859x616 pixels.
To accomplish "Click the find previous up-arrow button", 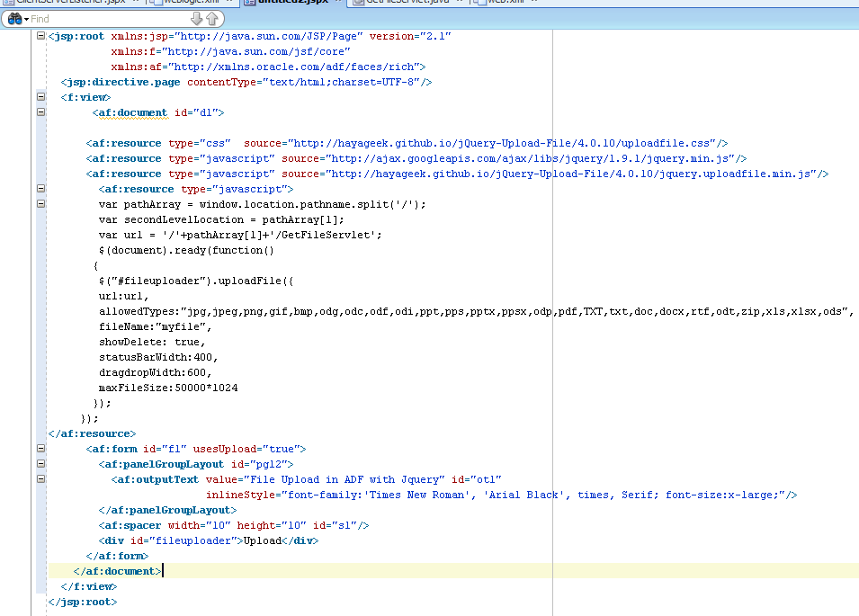I will coord(211,18).
